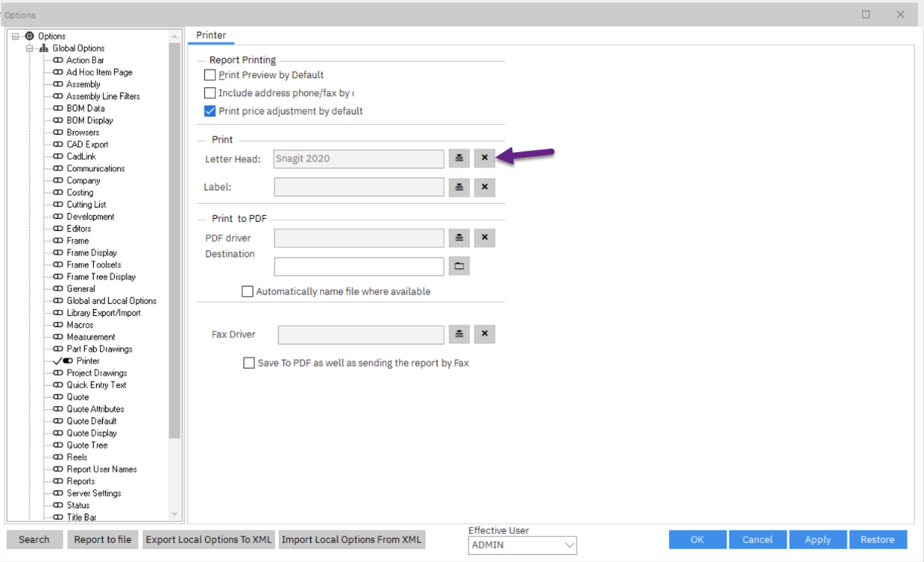The height and width of the screenshot is (562, 924).
Task: Click the printer select icon for Letter Head
Action: pyautogui.click(x=459, y=158)
